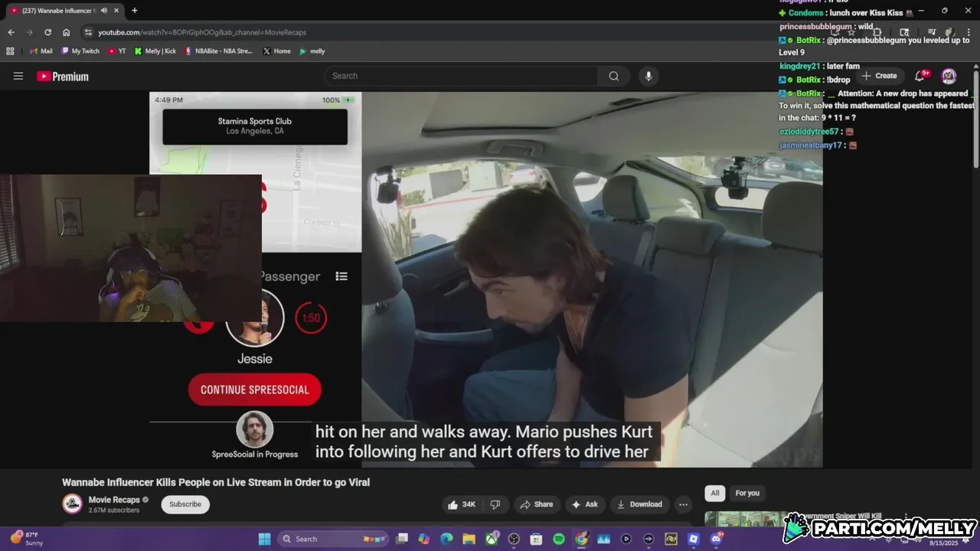This screenshot has width=980, height=551.
Task: Launch Microsoft Edge from taskbar
Action: pyautogui.click(x=446, y=539)
